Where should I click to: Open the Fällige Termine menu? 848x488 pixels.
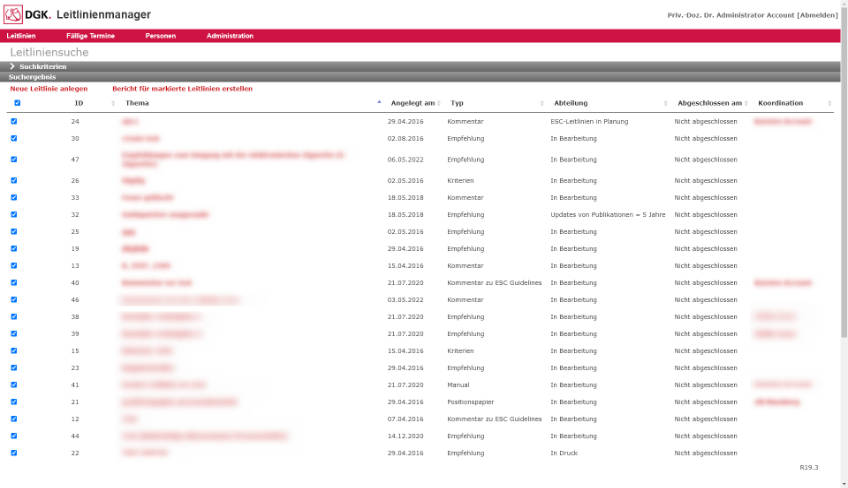(90, 36)
